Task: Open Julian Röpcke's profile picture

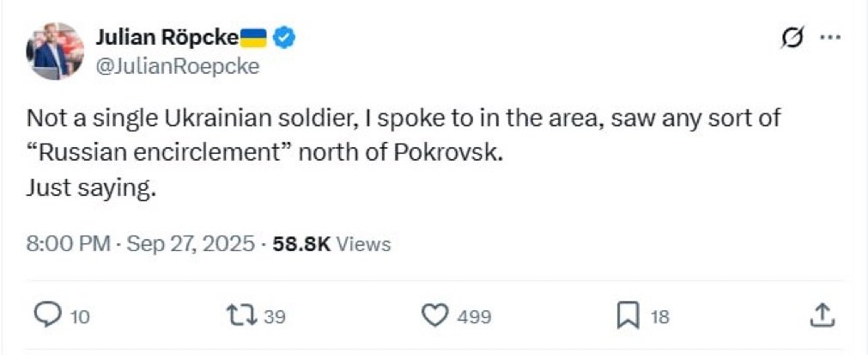Action: tap(55, 51)
